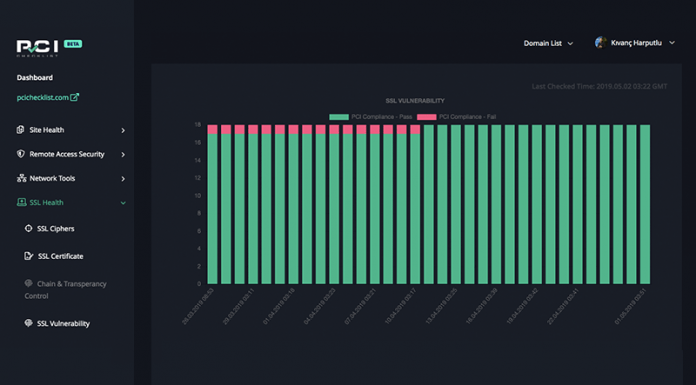Select Chain & Transparency Control item
Screen dimensions: 696x385
pyautogui.click(x=65, y=290)
